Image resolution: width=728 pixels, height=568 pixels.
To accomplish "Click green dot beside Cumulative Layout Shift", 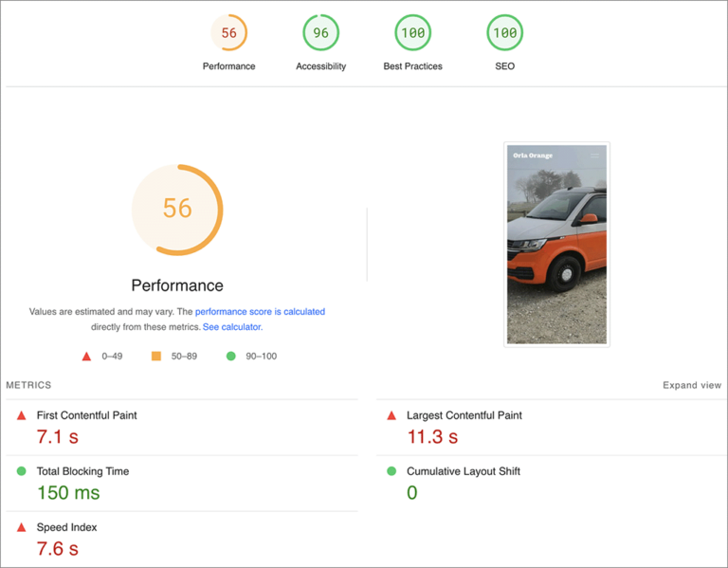I will (x=391, y=471).
